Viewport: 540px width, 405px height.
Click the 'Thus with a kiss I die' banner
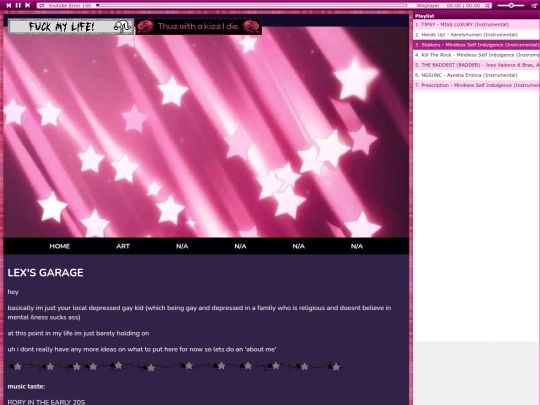click(x=199, y=27)
